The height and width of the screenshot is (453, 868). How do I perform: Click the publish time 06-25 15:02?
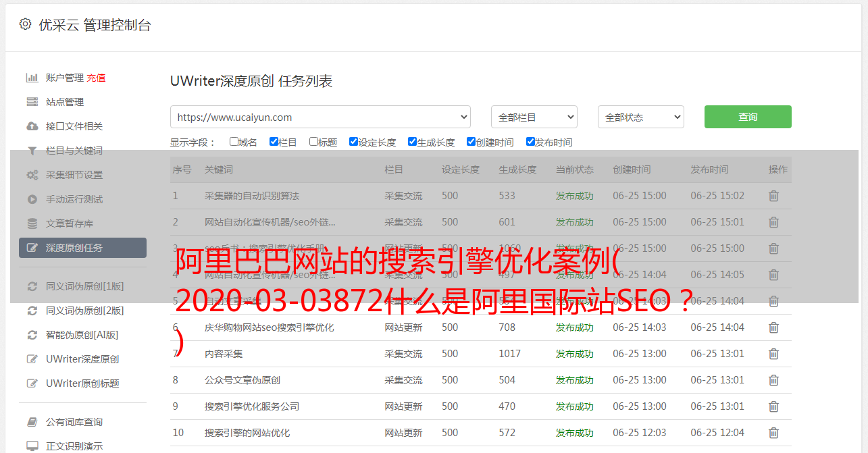pos(717,196)
